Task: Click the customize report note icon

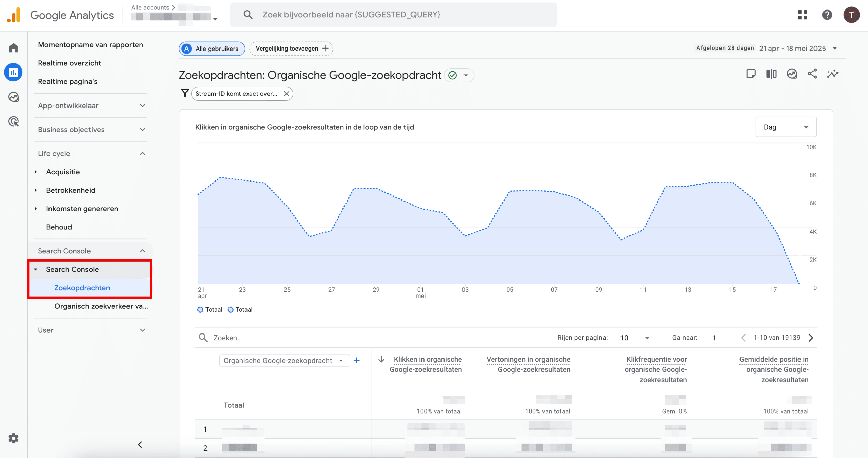Action: pos(751,74)
